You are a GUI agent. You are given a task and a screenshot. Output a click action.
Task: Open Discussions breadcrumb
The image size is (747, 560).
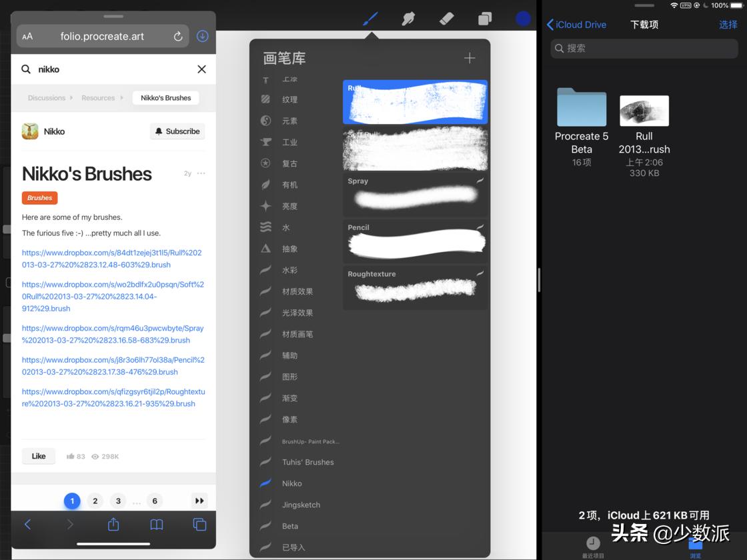(46, 98)
